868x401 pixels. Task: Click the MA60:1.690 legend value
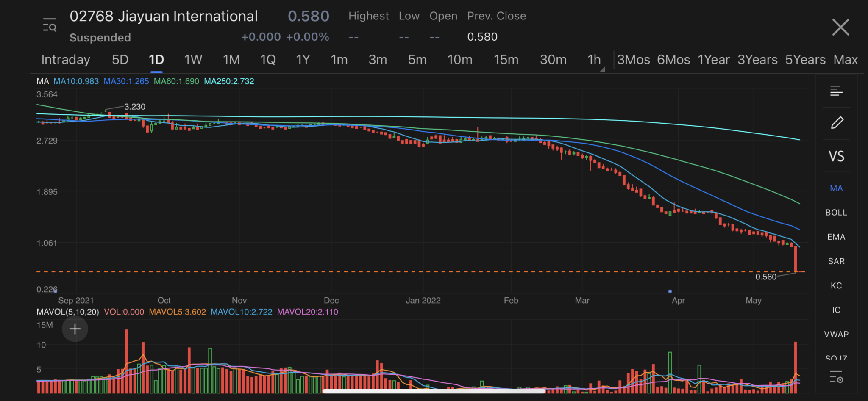[176, 81]
